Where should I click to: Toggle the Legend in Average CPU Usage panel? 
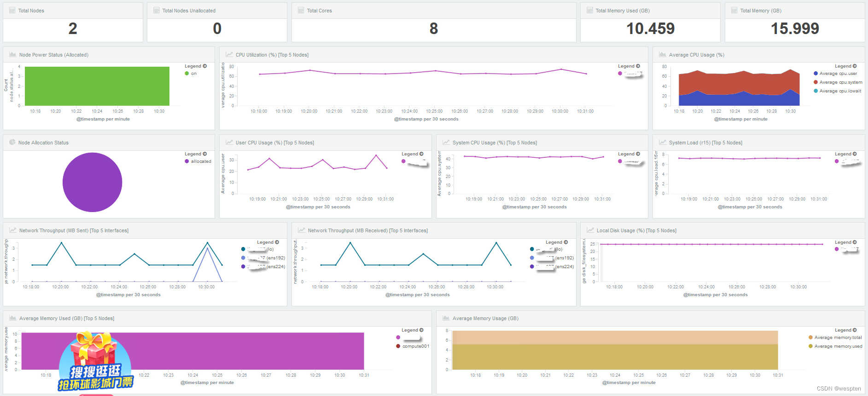pos(846,66)
